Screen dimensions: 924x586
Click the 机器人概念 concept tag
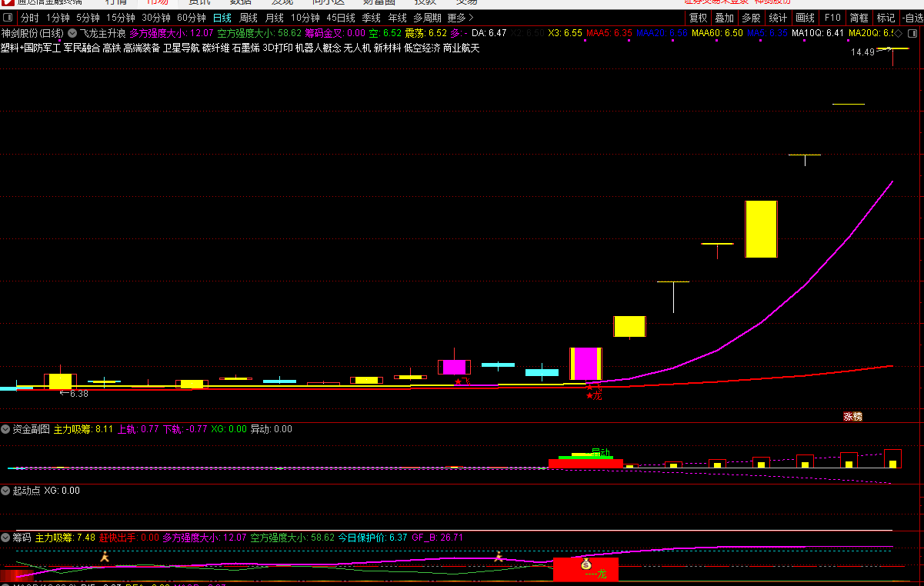point(318,48)
